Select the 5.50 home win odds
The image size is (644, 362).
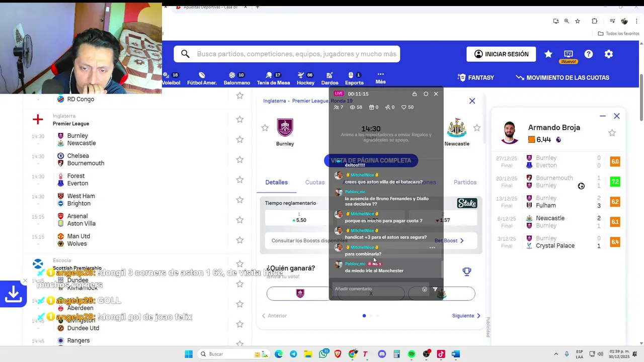(x=299, y=217)
